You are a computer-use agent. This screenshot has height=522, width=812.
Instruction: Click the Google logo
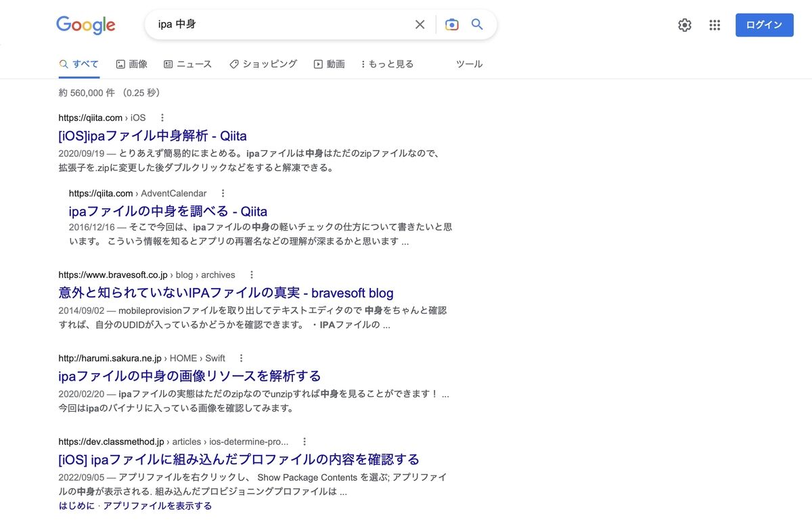click(x=85, y=25)
